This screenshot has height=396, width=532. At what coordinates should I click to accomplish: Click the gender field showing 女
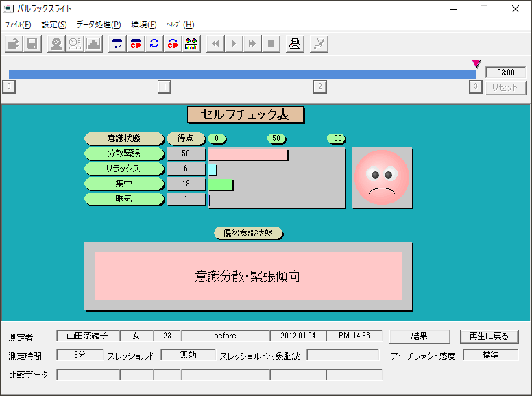click(136, 336)
